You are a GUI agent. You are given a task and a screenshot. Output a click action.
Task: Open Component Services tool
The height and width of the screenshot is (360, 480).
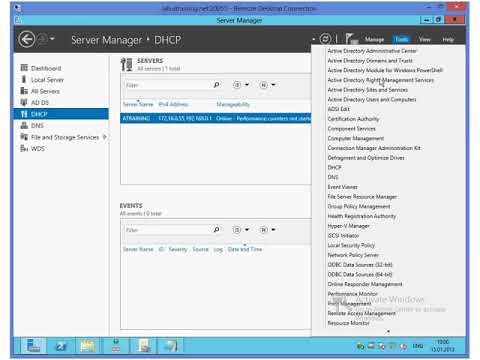(x=351, y=129)
